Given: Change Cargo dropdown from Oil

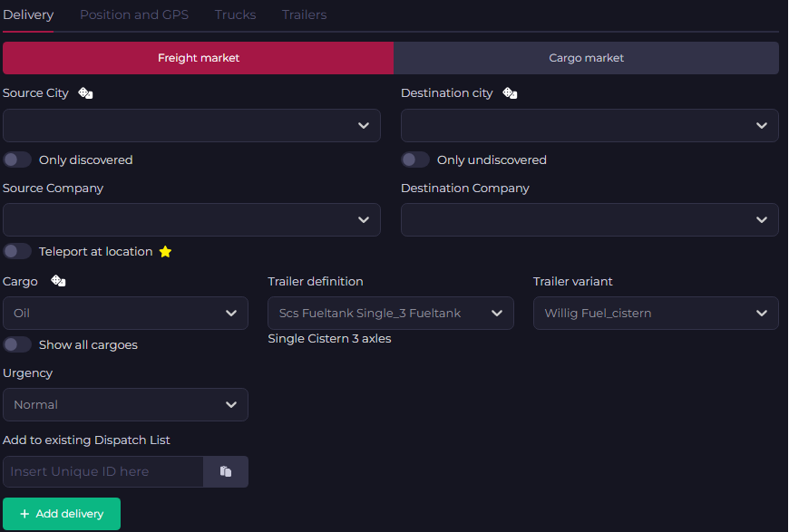Looking at the screenshot, I should point(125,314).
